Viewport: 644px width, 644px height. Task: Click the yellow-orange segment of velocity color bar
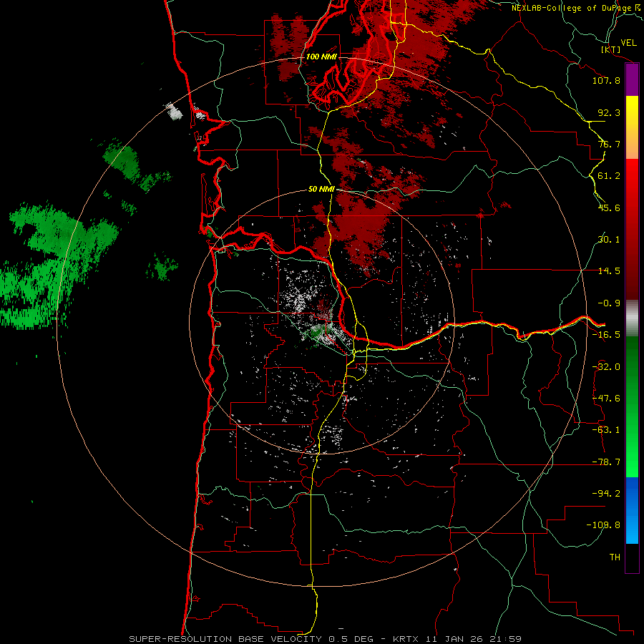point(632,127)
